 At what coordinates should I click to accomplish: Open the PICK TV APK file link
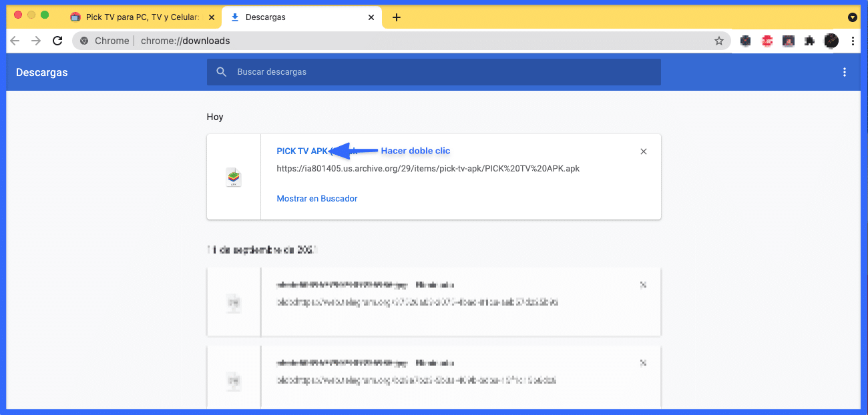pyautogui.click(x=302, y=151)
